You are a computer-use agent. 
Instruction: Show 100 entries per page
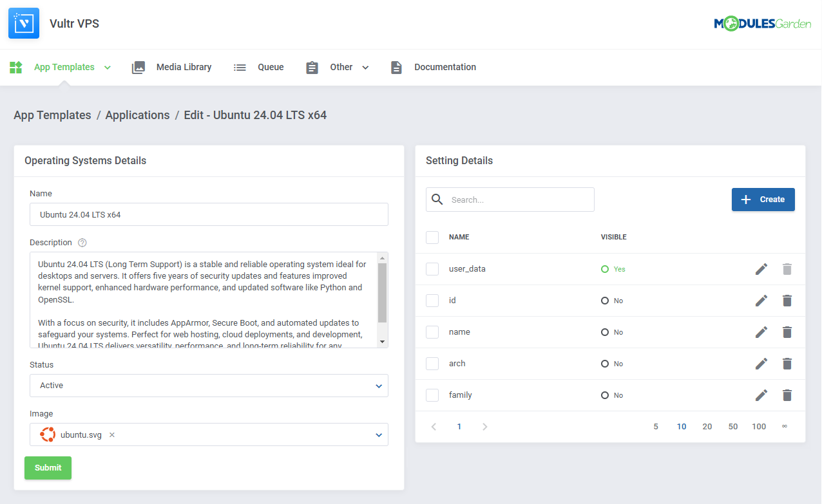coord(759,426)
